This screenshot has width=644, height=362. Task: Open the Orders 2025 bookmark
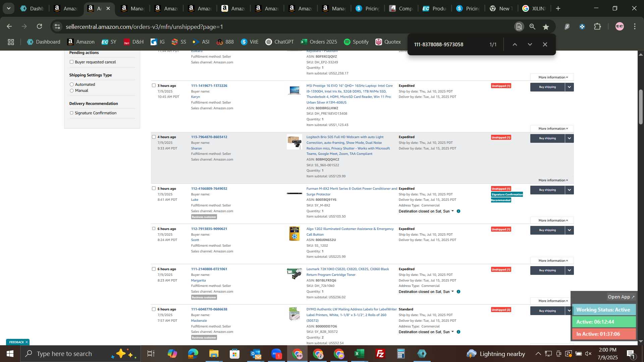tap(319, 42)
